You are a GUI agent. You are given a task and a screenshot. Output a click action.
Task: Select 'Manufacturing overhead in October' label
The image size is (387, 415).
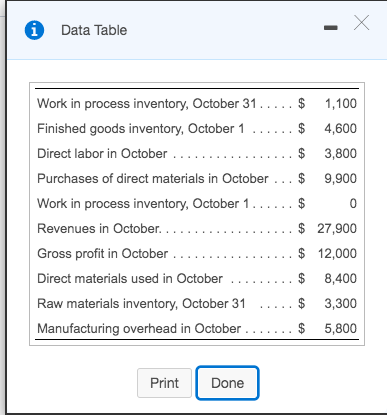139,329
